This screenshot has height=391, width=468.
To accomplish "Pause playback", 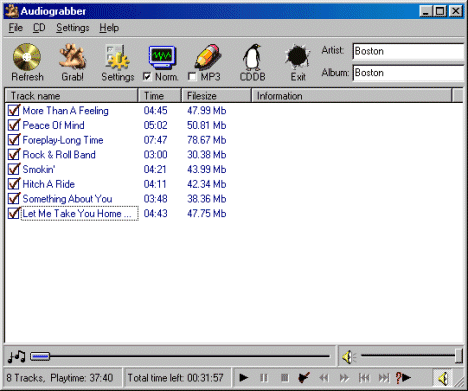I will (264, 378).
